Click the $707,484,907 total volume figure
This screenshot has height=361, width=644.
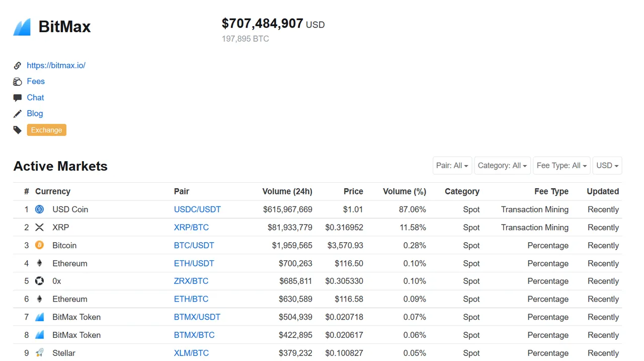tap(263, 24)
